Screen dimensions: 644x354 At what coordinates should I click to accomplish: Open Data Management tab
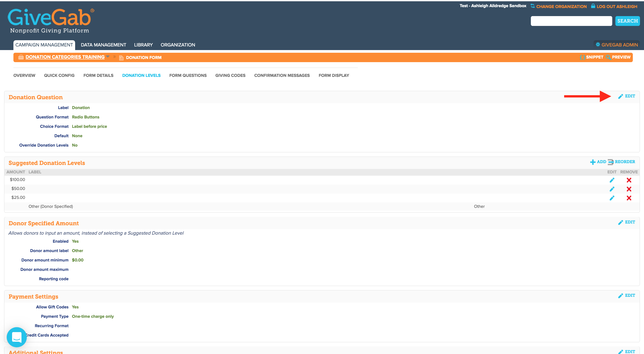pos(104,45)
